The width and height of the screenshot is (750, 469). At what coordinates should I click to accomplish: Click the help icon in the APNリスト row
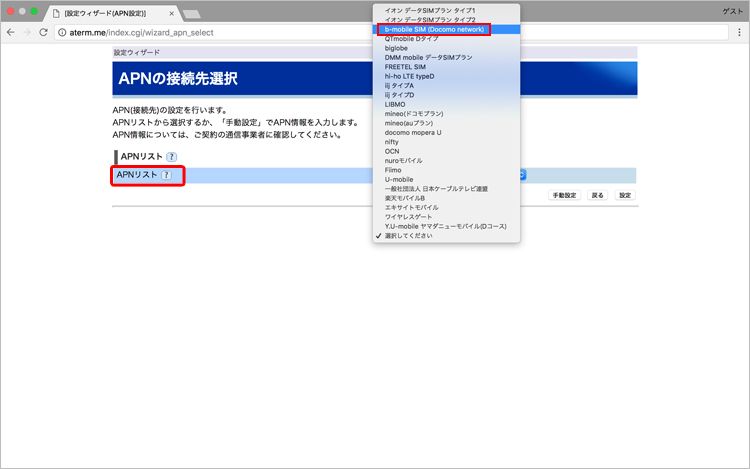tap(166, 175)
